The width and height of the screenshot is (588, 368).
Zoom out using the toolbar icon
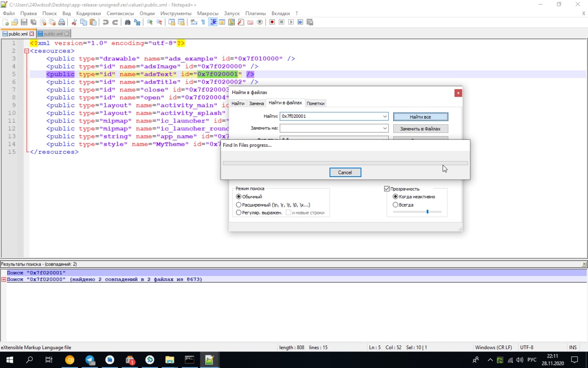[159, 22]
